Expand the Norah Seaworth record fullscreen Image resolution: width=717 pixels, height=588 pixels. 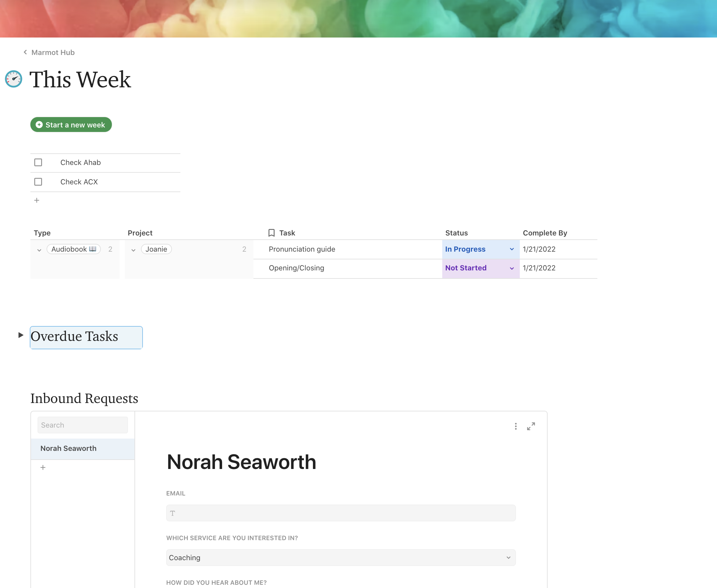[531, 426]
